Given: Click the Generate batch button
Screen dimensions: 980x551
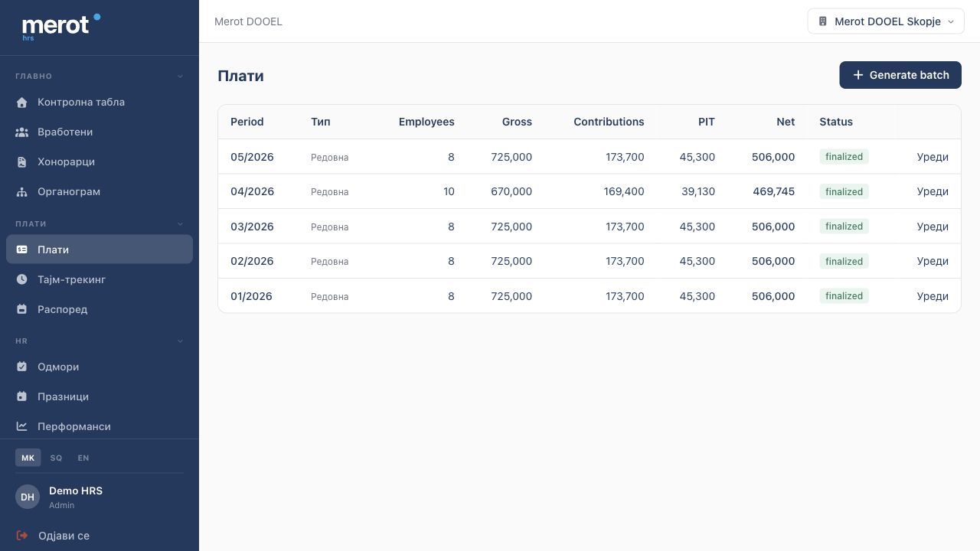Looking at the screenshot, I should (900, 75).
